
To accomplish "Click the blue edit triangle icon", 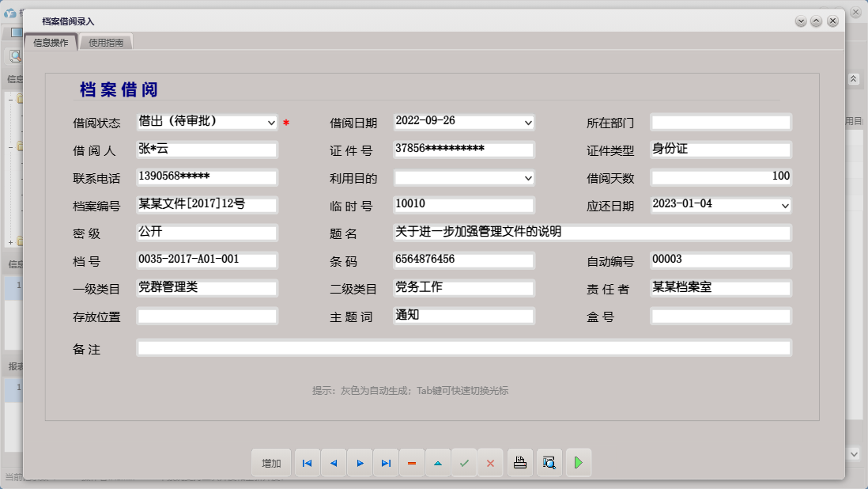I will 438,463.
